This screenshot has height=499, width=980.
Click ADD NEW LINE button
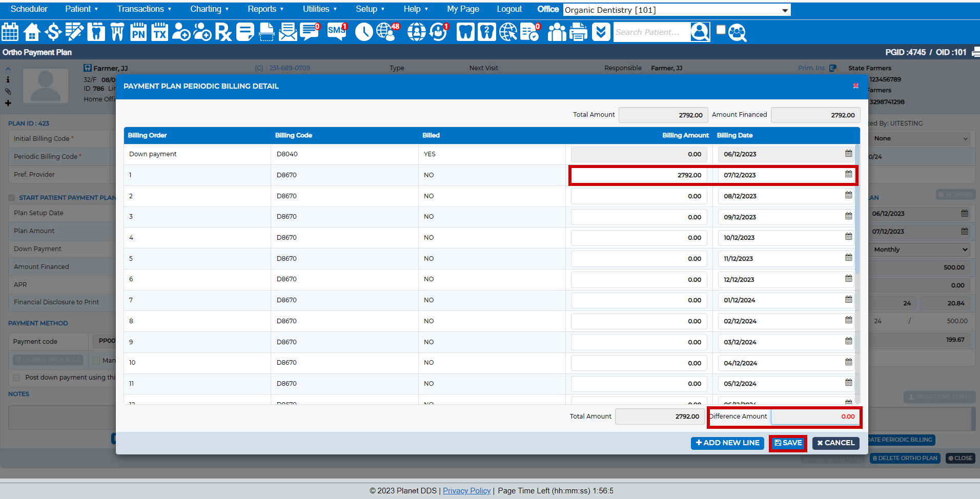[727, 443]
